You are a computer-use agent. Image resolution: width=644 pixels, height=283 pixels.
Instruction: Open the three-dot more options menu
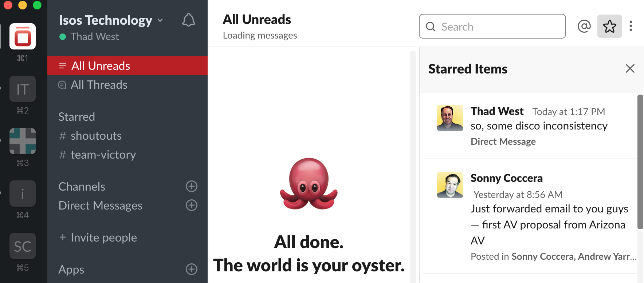631,26
